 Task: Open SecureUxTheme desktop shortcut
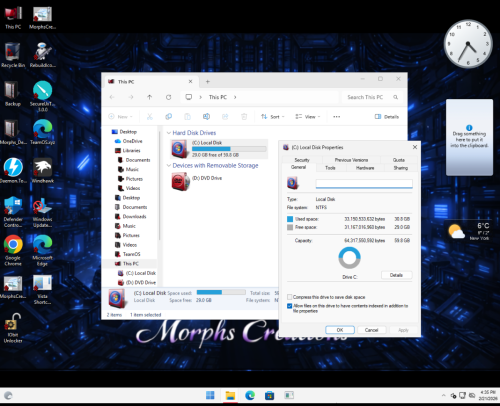tap(42, 96)
